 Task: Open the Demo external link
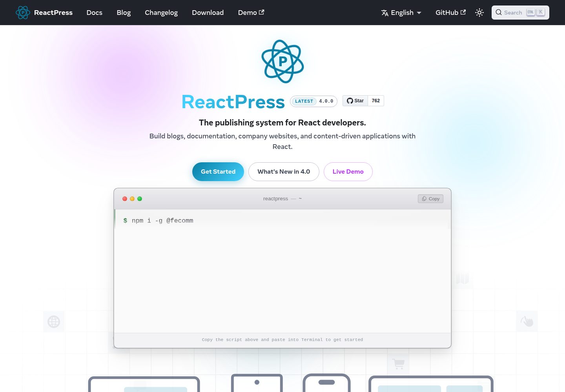[251, 13]
